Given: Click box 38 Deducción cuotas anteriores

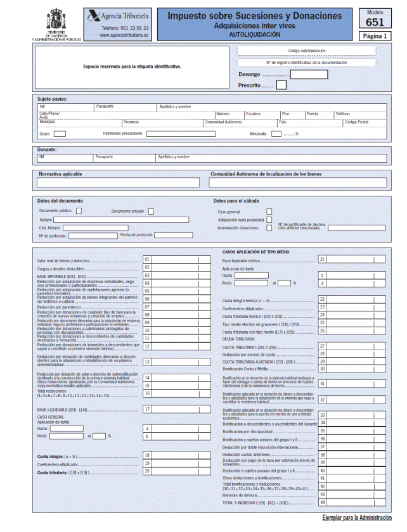Looking at the screenshot, I should [x=356, y=455].
